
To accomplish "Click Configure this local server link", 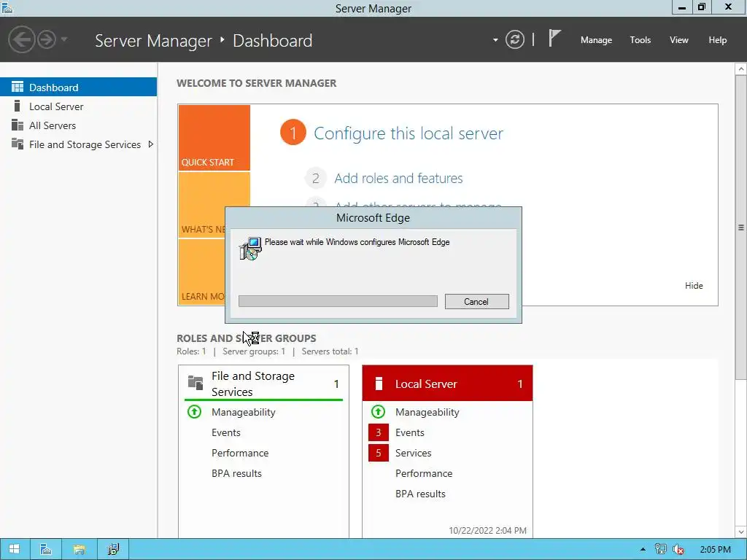I will (x=409, y=133).
